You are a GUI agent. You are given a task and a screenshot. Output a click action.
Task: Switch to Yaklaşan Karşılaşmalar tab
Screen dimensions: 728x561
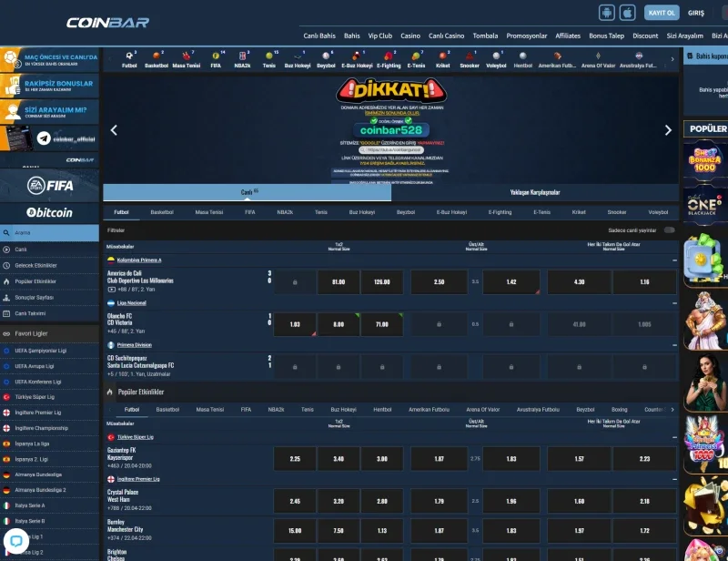535,192
